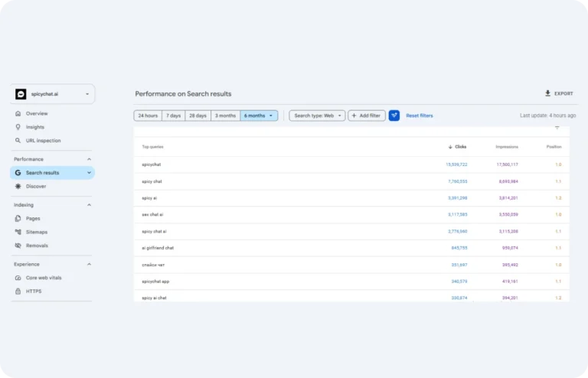The width and height of the screenshot is (588, 378).
Task: Click the impressions value 17,500,117
Action: point(507,165)
